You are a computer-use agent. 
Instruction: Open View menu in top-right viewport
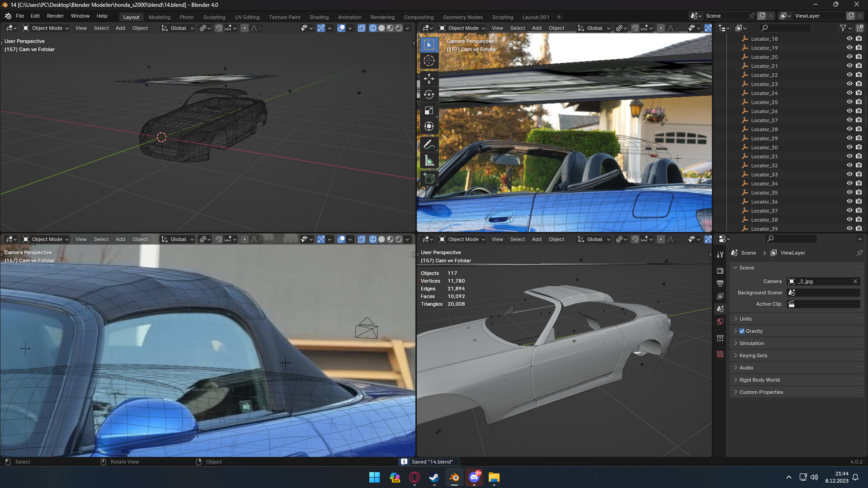[x=497, y=28]
